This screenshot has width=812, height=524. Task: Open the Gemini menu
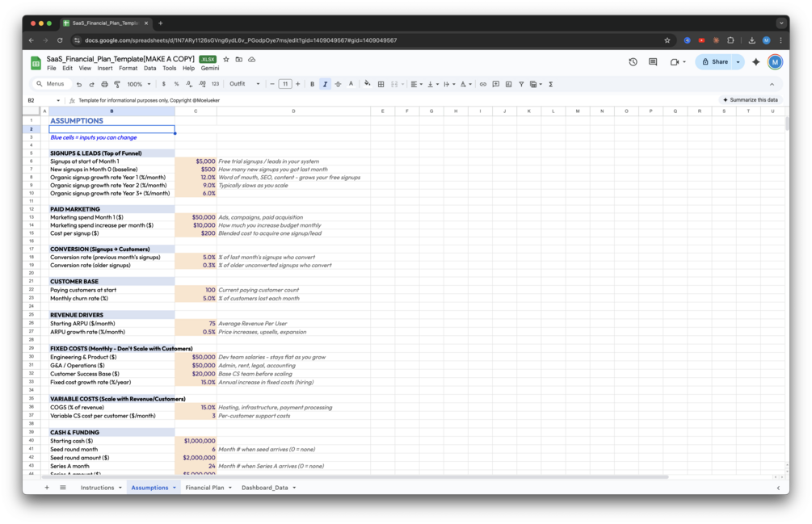210,69
